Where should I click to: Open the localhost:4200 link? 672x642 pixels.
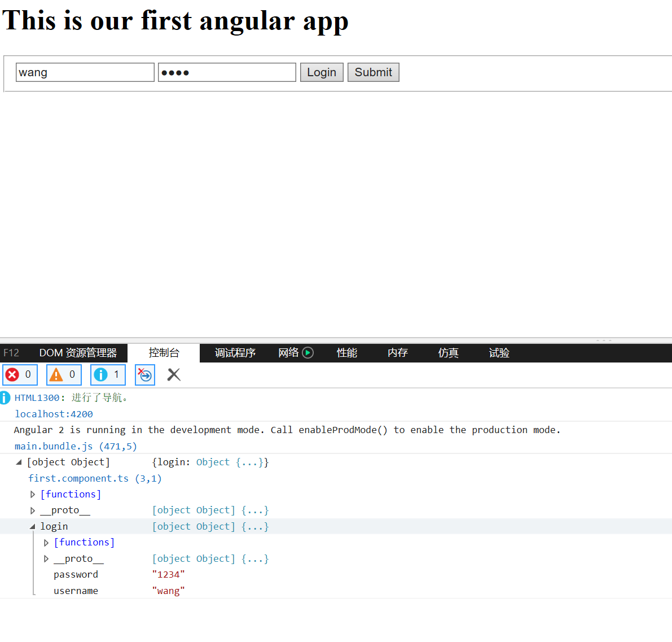click(x=54, y=414)
